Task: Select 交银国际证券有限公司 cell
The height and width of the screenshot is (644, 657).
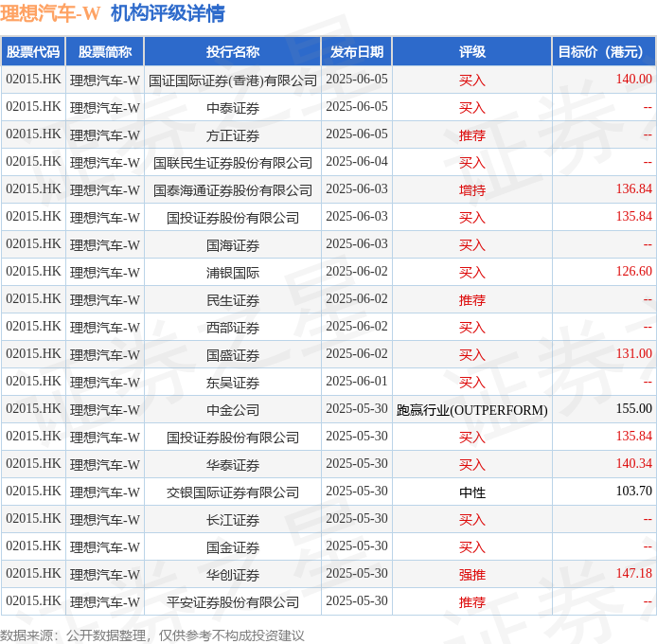Action: pyautogui.click(x=233, y=492)
